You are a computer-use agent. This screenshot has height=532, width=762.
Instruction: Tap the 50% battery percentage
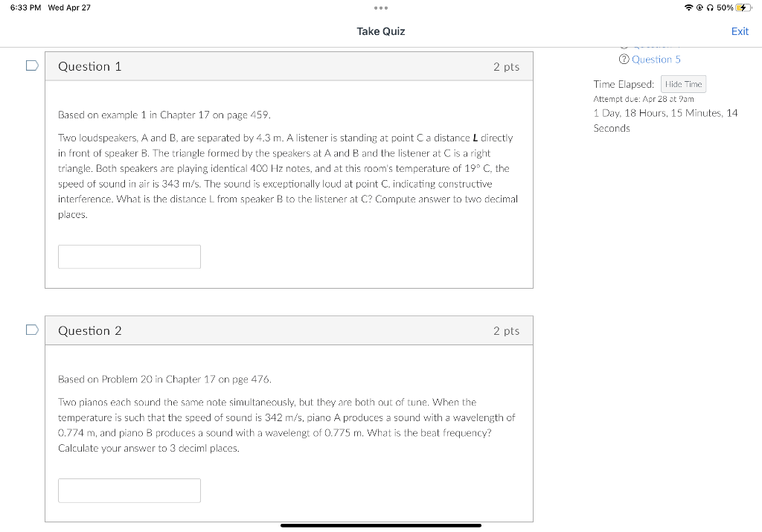(x=725, y=7)
